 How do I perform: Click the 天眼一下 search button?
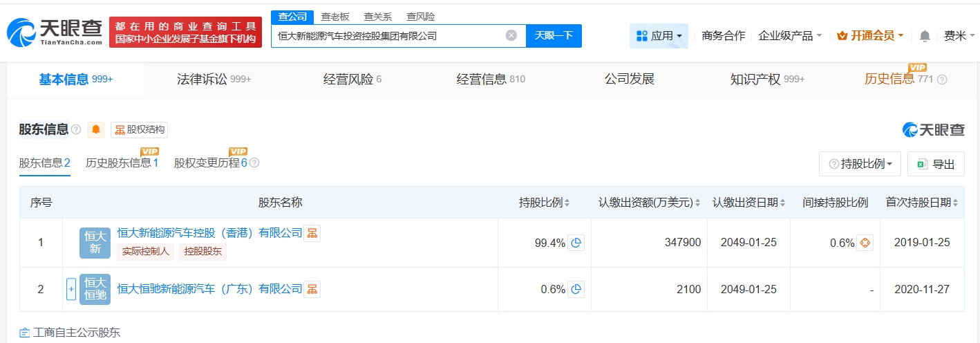coord(554,36)
